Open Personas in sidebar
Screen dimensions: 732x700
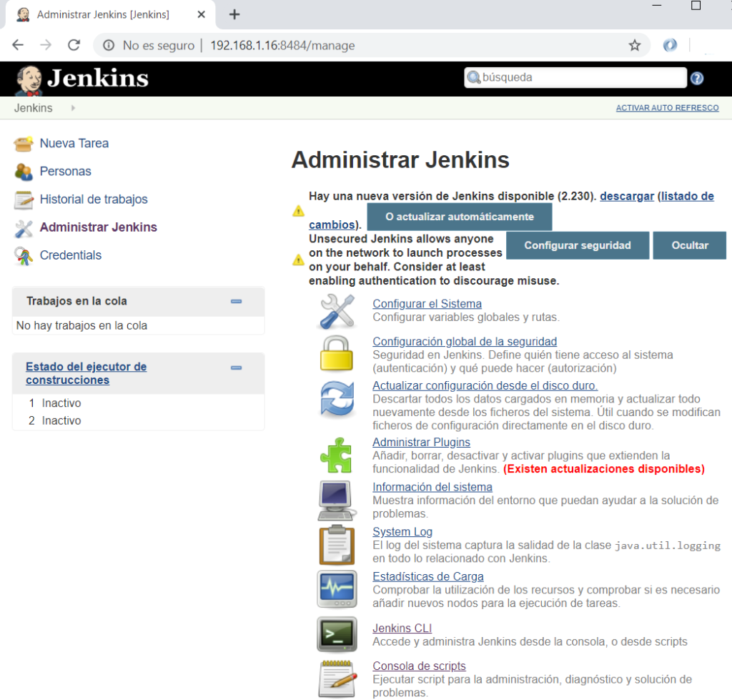tap(65, 172)
